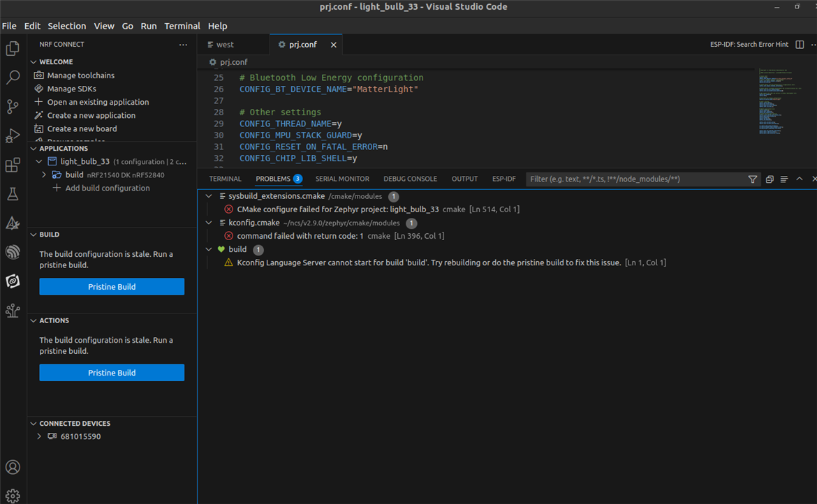The height and width of the screenshot is (504, 817).
Task: Open the Manage settings gear
Action: [13, 495]
